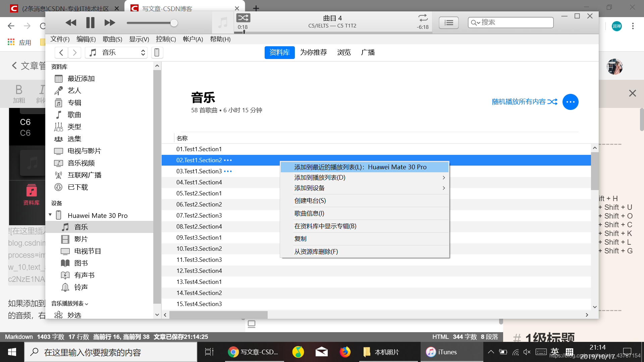Select 歌曲 note icon in sidebar
This screenshot has width=644, height=362.
[x=59, y=115]
